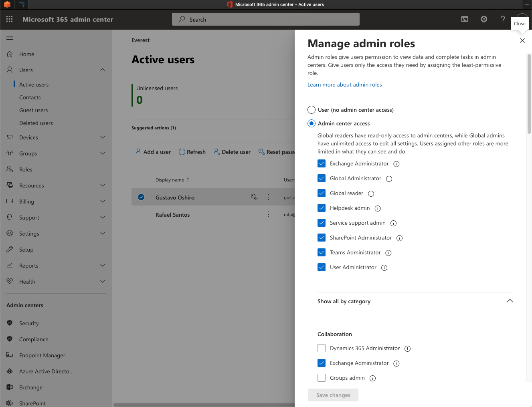532x407 pixels.
Task: Open the settings gear icon
Action: tap(484, 19)
